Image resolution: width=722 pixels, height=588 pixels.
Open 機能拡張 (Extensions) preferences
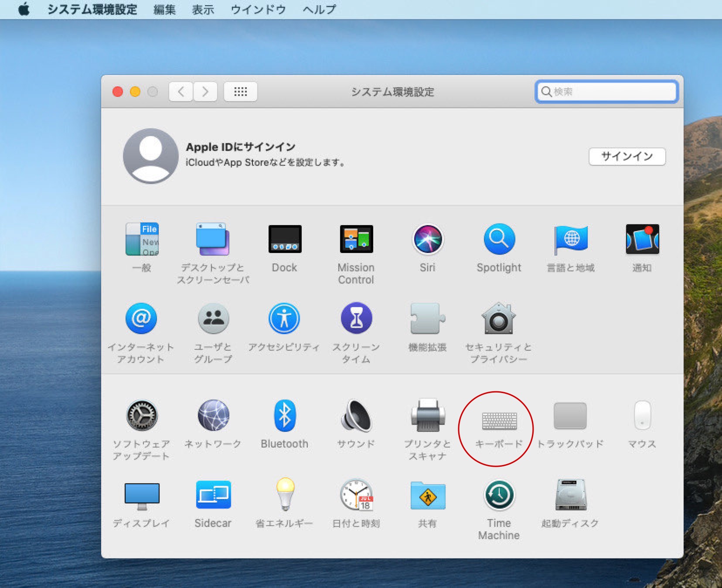(x=428, y=318)
